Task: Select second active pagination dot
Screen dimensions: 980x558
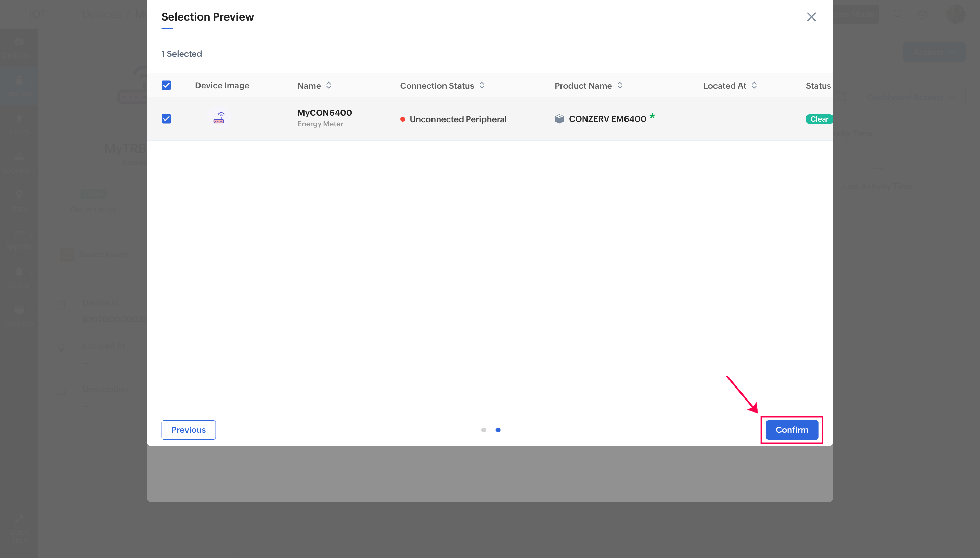Action: 498,430
